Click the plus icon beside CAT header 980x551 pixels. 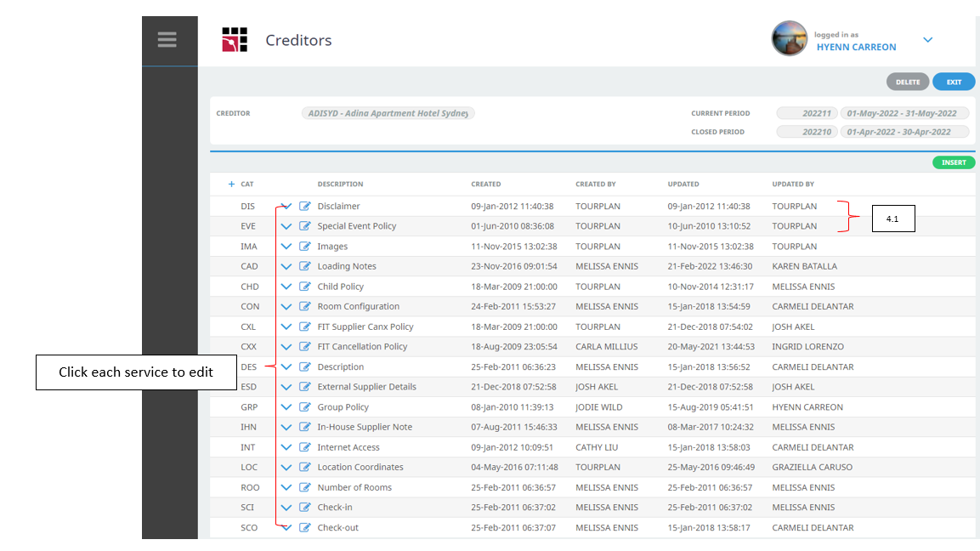point(231,184)
